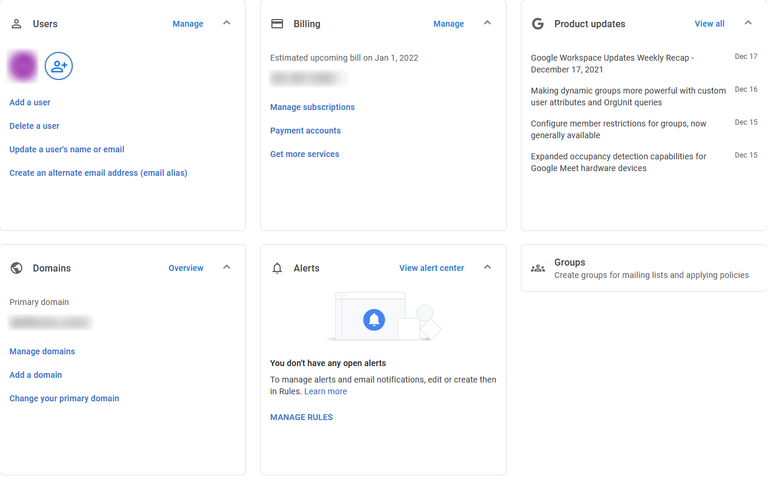Click the Domains globe icon
The width and height of the screenshot is (767, 479).
[x=16, y=268]
